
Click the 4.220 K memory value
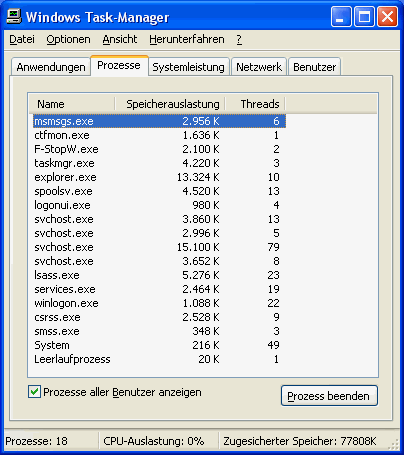[201, 163]
